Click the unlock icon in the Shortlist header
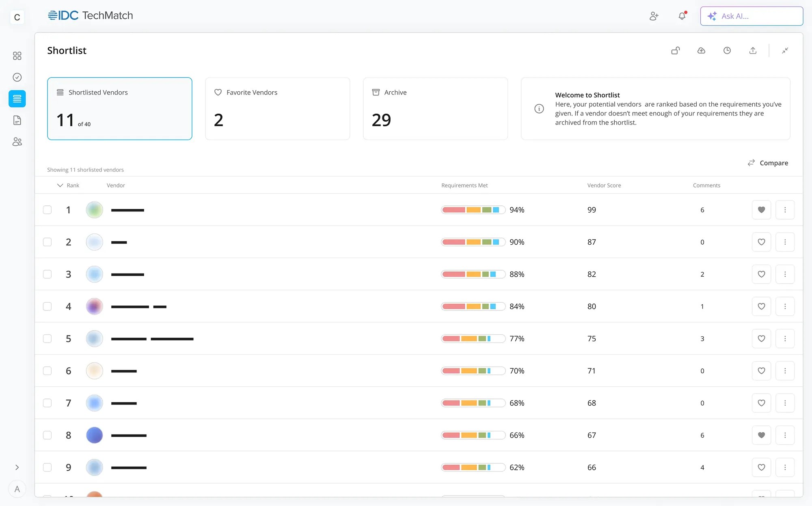Screen dimensions: 812x506 [676, 50]
